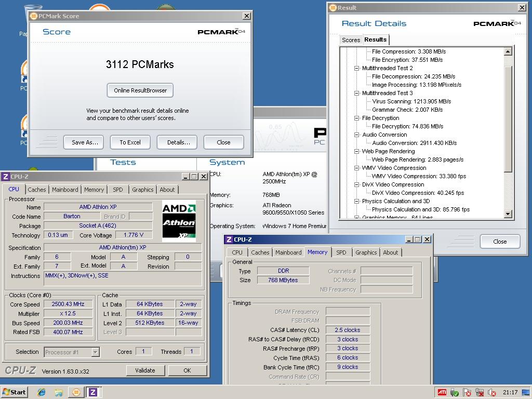Select Image Processing: 13.198 MPixels/s row
The image size is (532, 399).
[x=417, y=85]
